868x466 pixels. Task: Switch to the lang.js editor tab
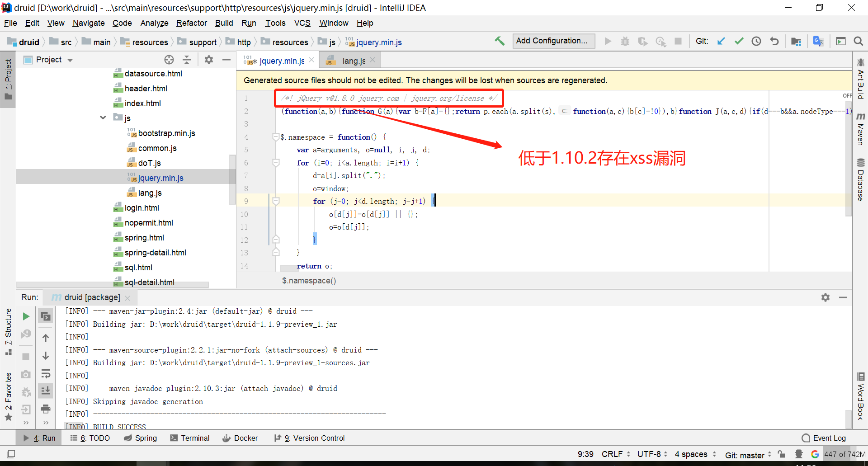354,61
